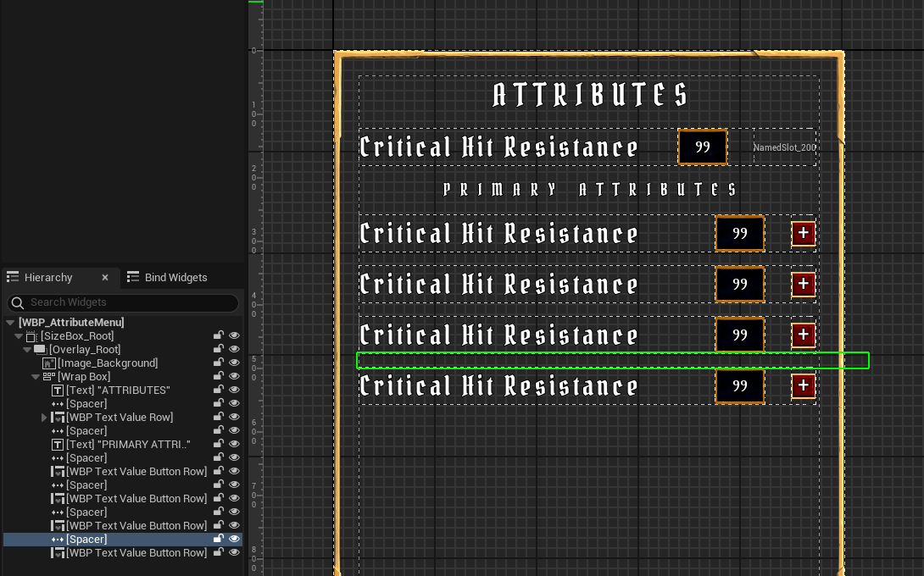Toggle the lock icon on Wrap Box
Viewport: 924px width, 576px height.
pyautogui.click(x=218, y=376)
